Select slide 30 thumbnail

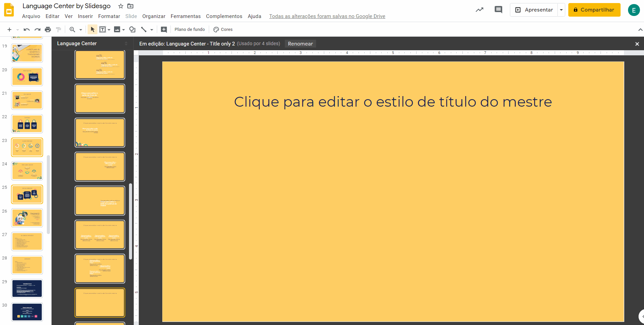[x=27, y=312]
